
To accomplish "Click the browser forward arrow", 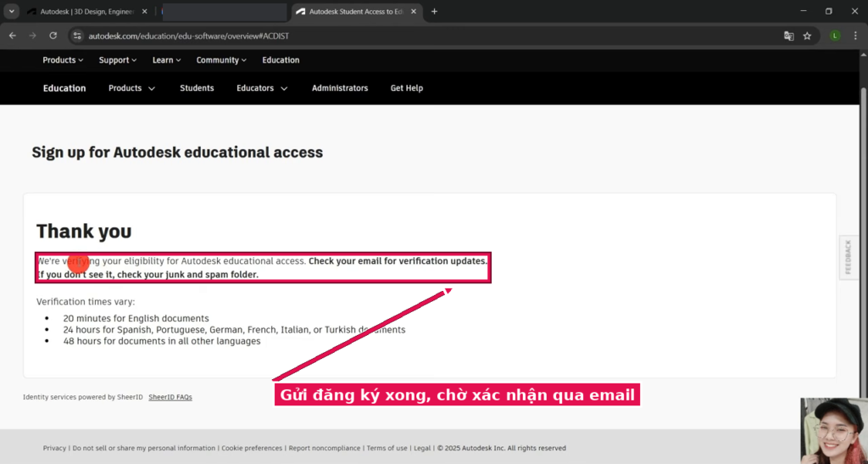I will [x=33, y=36].
